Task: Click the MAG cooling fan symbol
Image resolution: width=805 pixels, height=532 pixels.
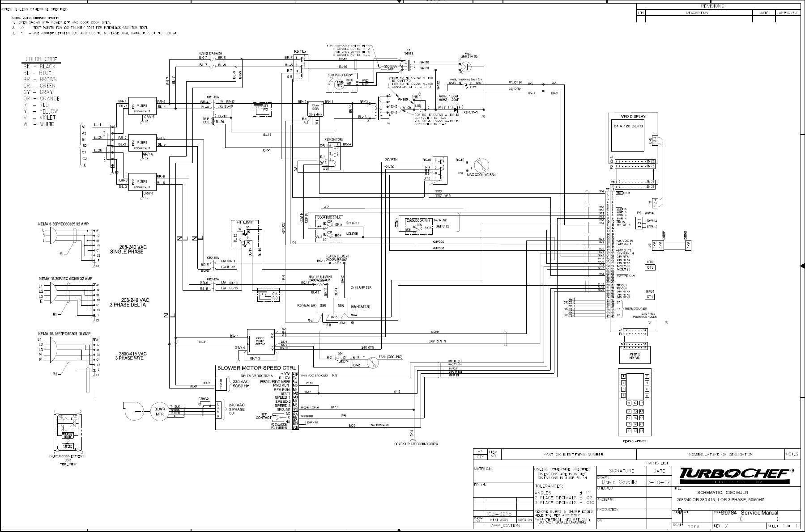Action: [x=481, y=165]
